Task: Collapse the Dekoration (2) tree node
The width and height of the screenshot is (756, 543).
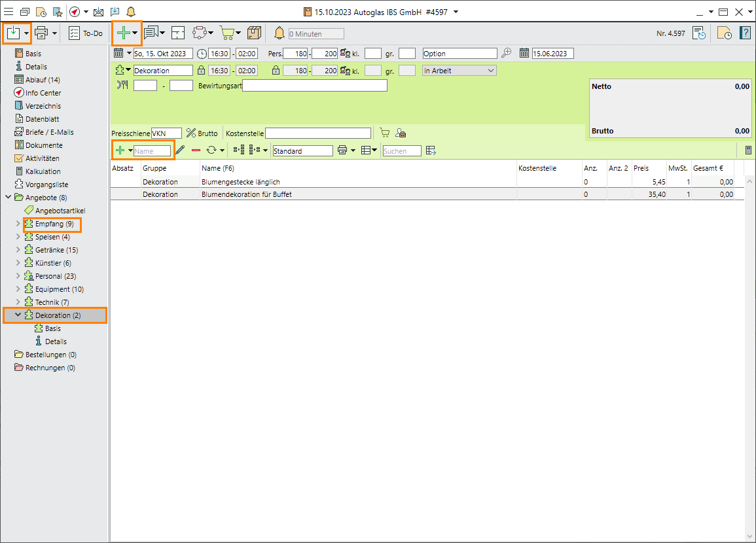Action: pos(18,315)
